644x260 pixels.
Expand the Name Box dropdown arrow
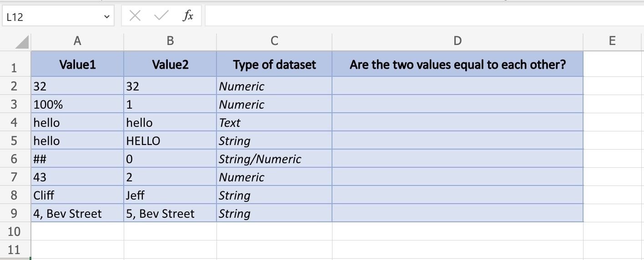point(107,17)
